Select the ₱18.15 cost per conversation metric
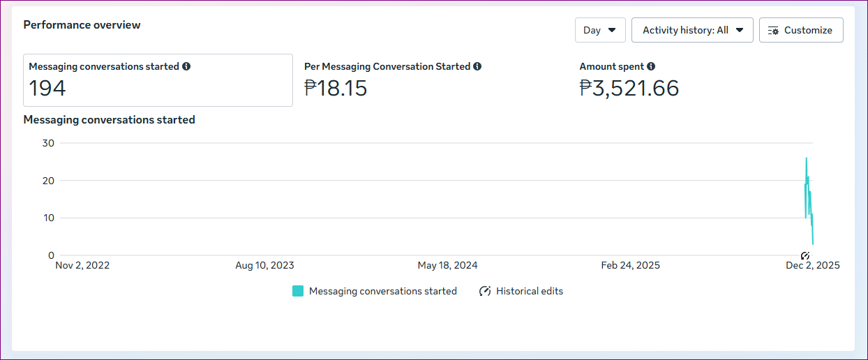This screenshot has width=868, height=360. [336, 89]
